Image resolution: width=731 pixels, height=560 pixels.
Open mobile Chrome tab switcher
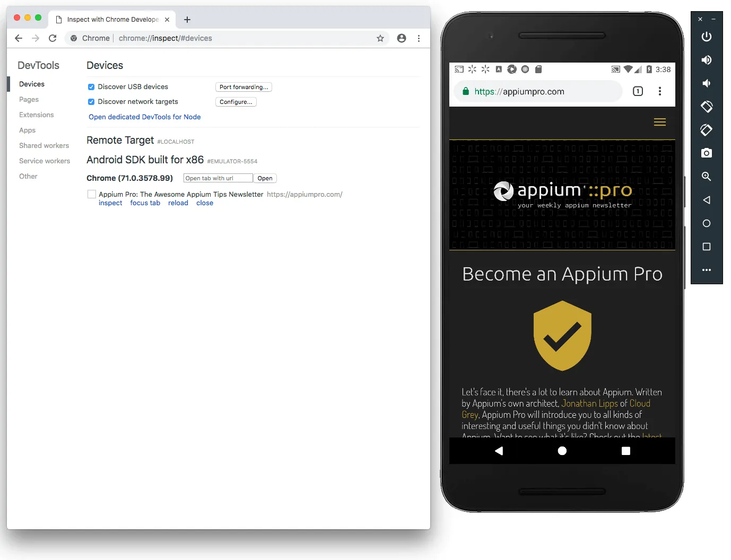tap(638, 91)
